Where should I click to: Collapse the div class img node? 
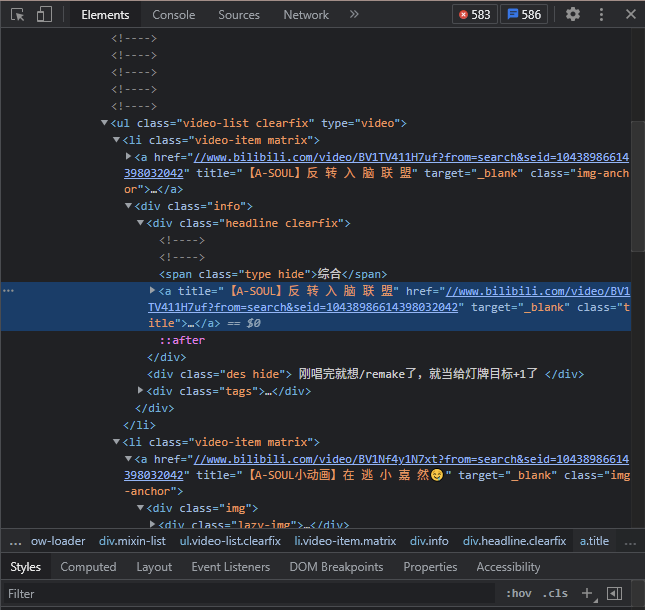point(140,508)
